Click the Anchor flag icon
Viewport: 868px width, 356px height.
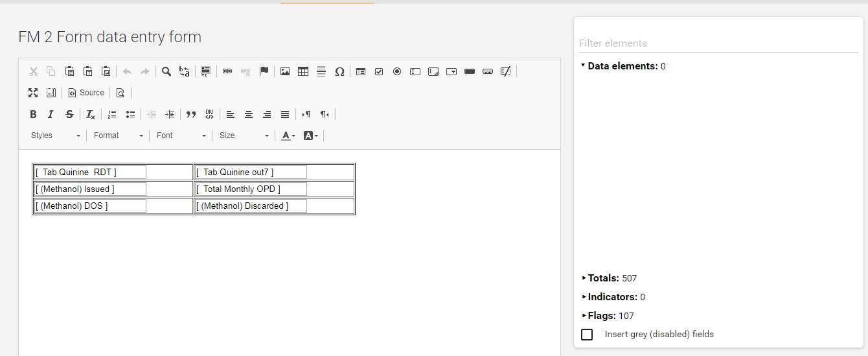264,71
